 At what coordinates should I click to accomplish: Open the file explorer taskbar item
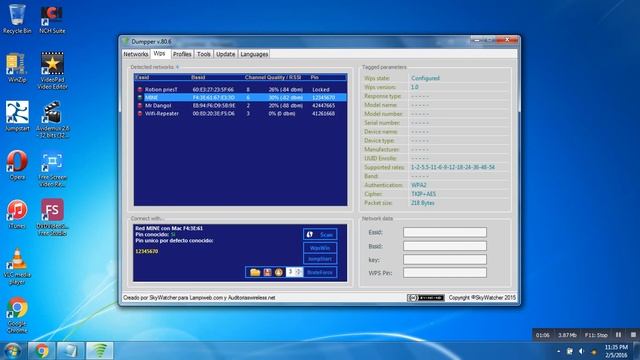pos(70,351)
